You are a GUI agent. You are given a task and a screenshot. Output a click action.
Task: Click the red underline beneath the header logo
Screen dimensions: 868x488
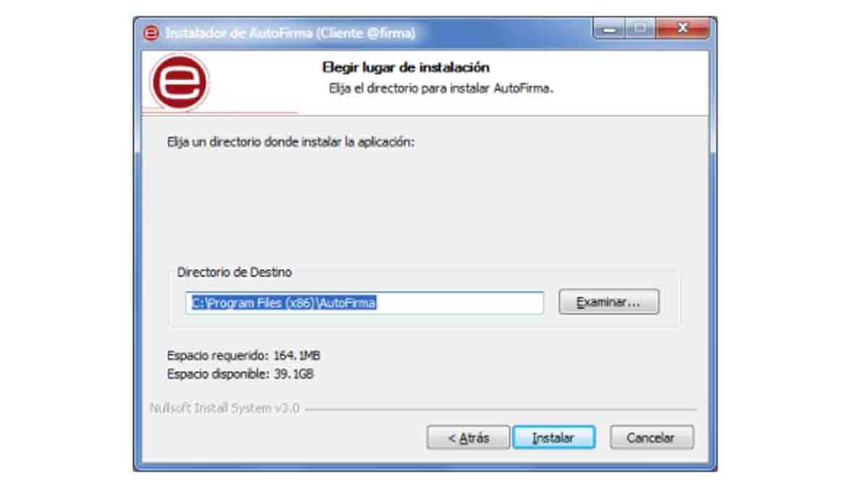(220, 113)
